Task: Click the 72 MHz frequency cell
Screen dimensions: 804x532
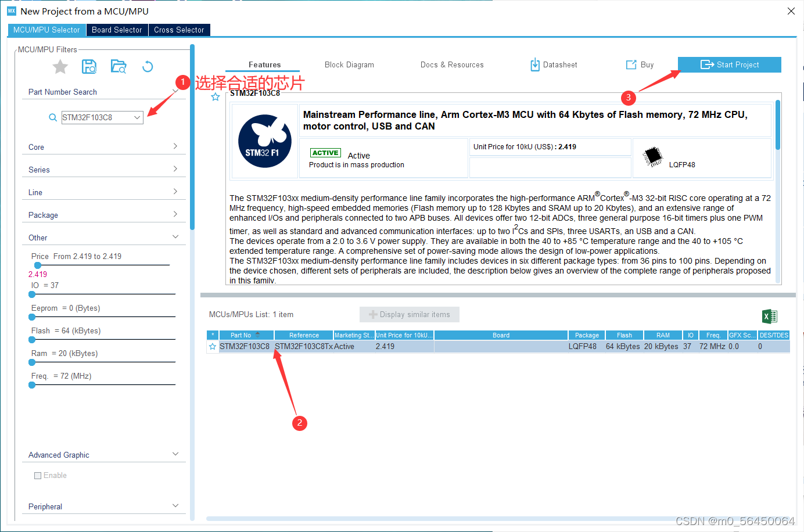Action: click(x=712, y=347)
